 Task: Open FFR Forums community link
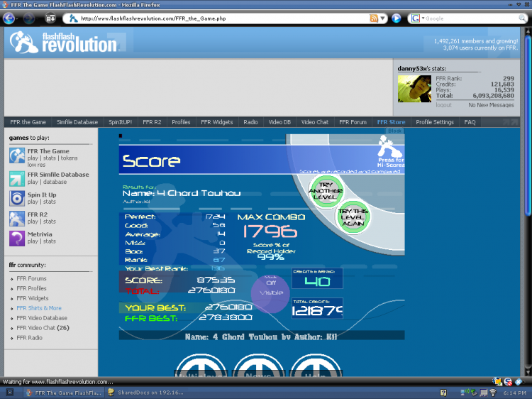pos(31,278)
